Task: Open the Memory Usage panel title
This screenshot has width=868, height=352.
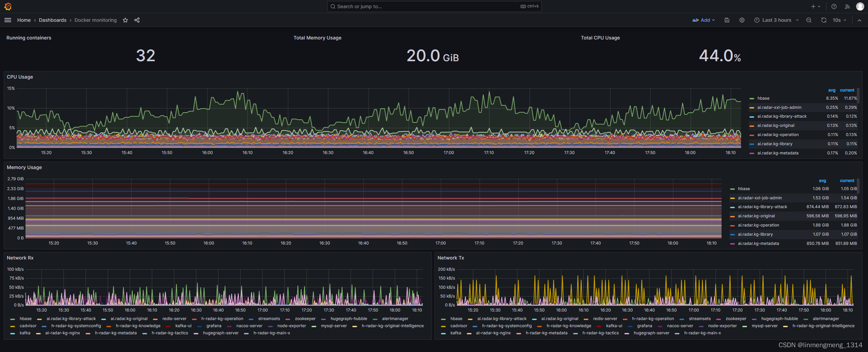Action: 24,167
